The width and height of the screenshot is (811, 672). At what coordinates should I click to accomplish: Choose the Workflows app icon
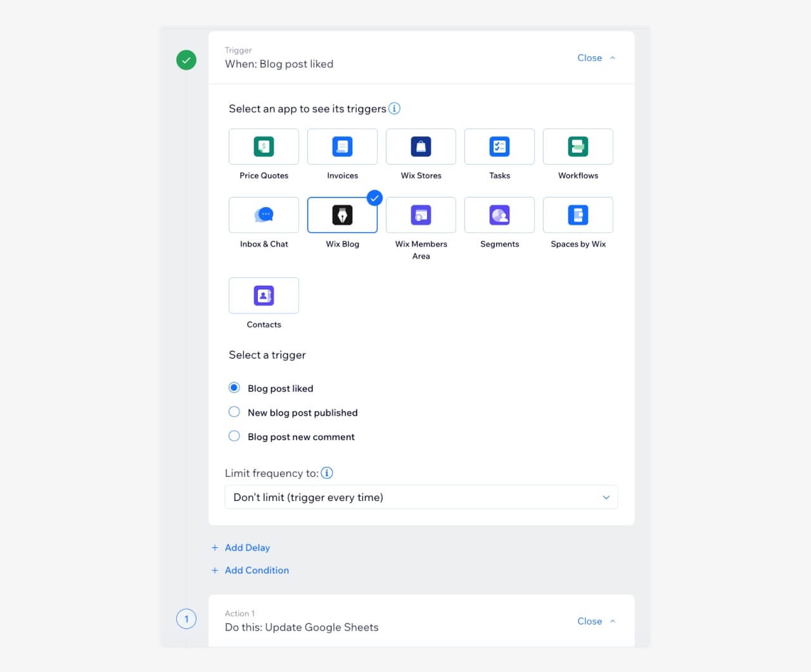point(578,146)
